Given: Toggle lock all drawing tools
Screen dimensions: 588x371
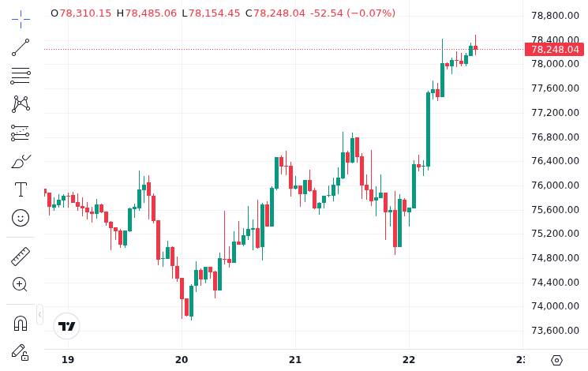Looking at the screenshot, I should coord(21,352).
